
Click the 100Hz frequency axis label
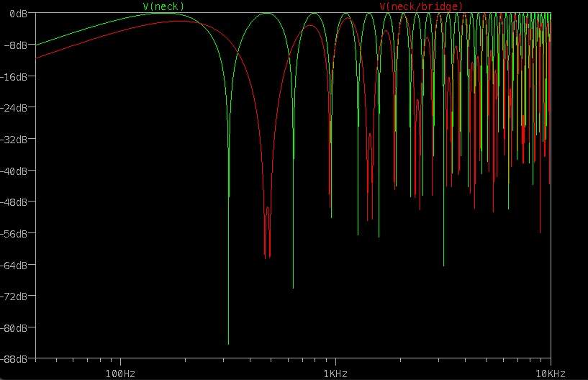point(120,374)
